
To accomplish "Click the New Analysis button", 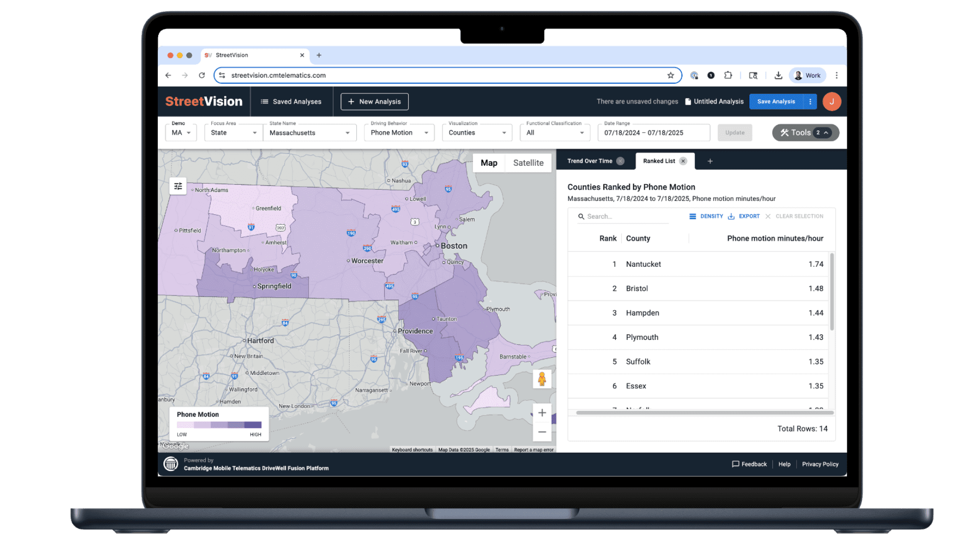I will (375, 102).
